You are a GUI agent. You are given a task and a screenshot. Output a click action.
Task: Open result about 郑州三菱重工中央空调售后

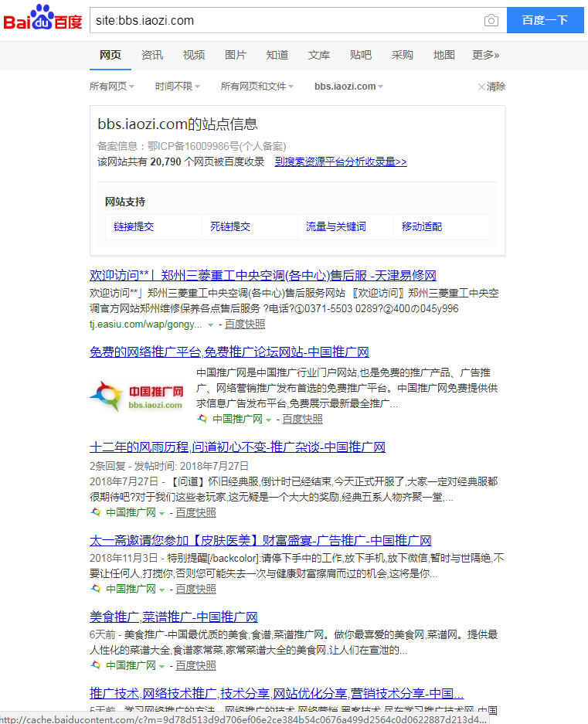point(263,276)
